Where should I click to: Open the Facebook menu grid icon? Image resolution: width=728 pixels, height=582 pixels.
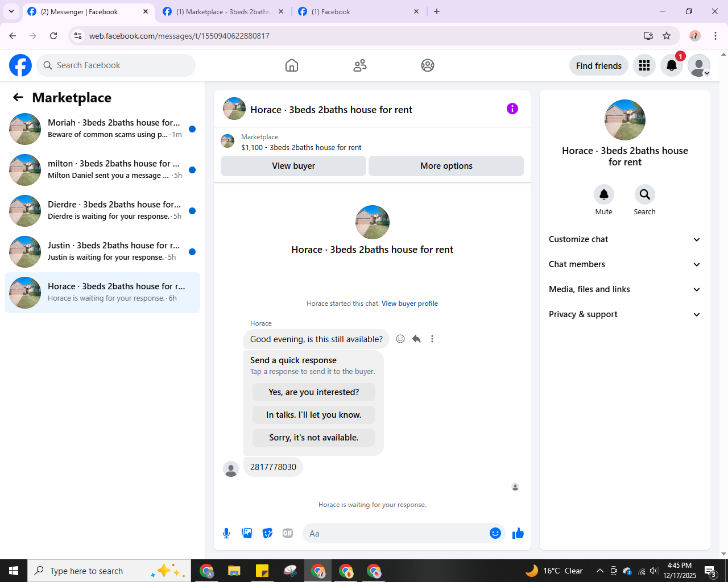pos(644,65)
